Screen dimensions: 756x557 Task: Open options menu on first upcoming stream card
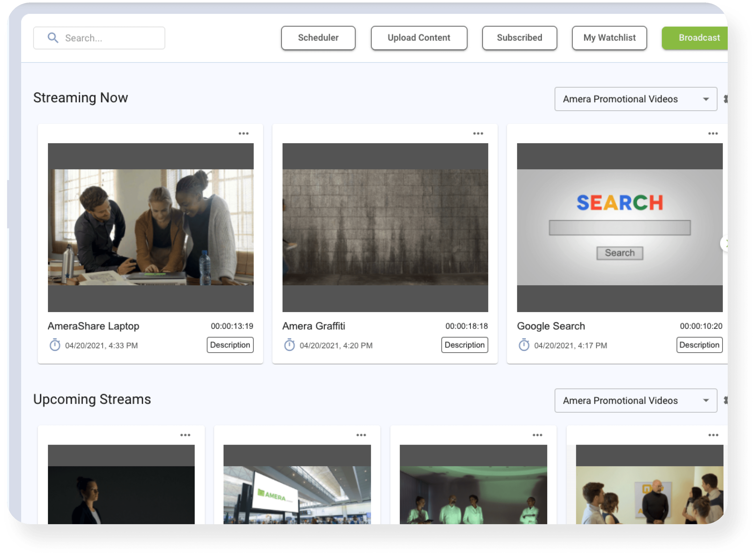click(x=185, y=435)
